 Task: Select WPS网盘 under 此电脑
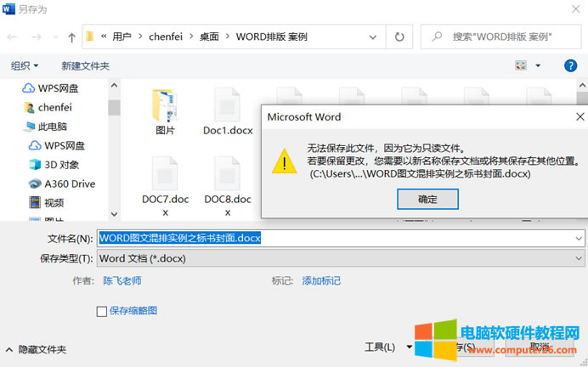tap(57, 145)
